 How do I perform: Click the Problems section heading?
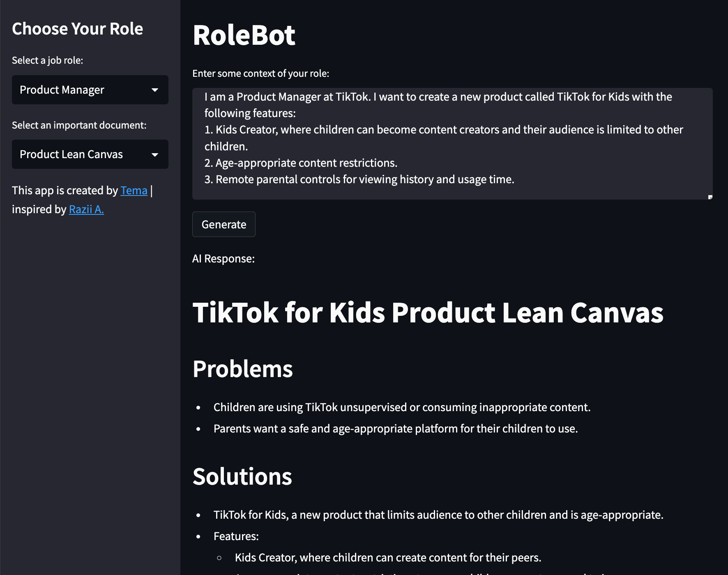pyautogui.click(x=243, y=369)
